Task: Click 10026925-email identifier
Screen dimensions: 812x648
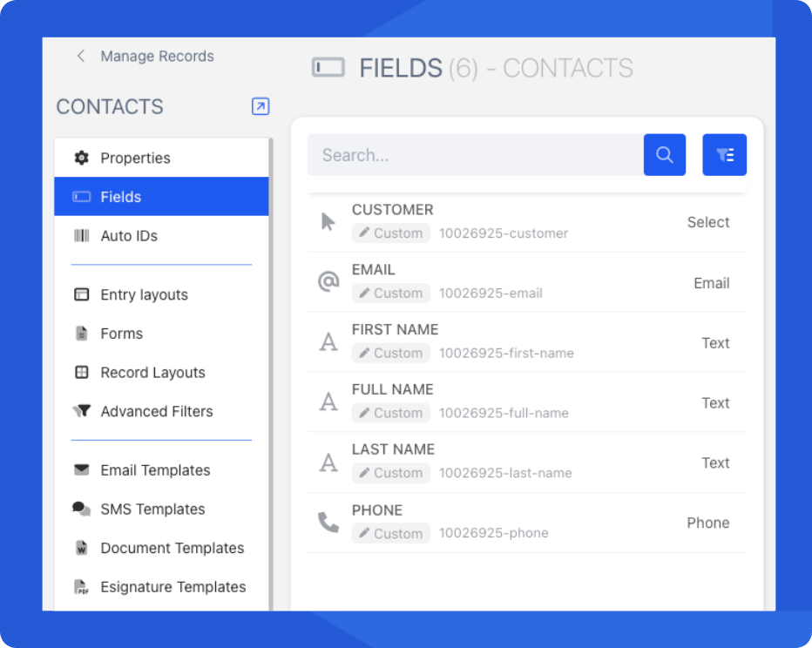Action: [x=491, y=294]
